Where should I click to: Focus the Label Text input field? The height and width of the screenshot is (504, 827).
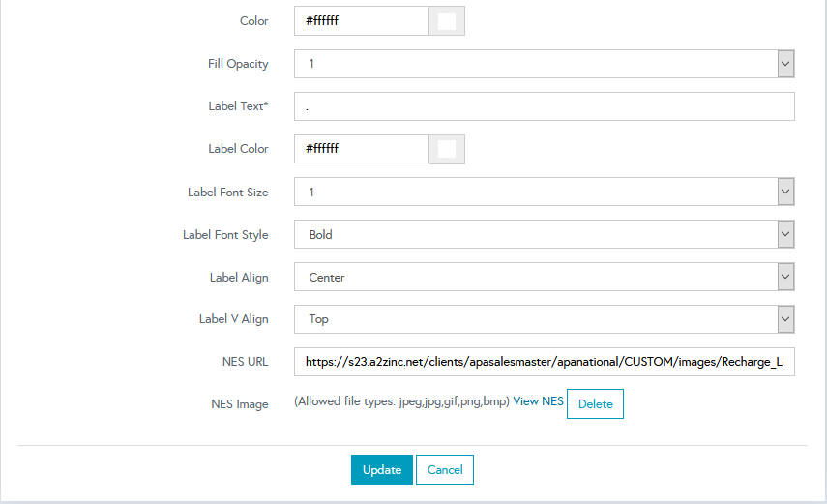(x=544, y=106)
